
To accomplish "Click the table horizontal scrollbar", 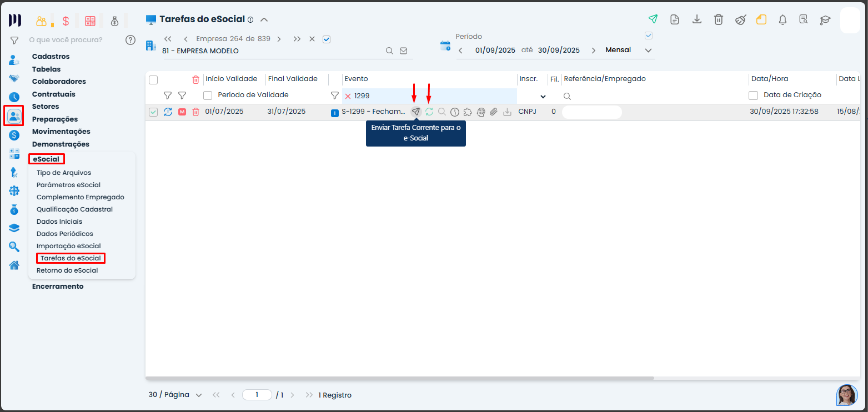I will (400, 378).
